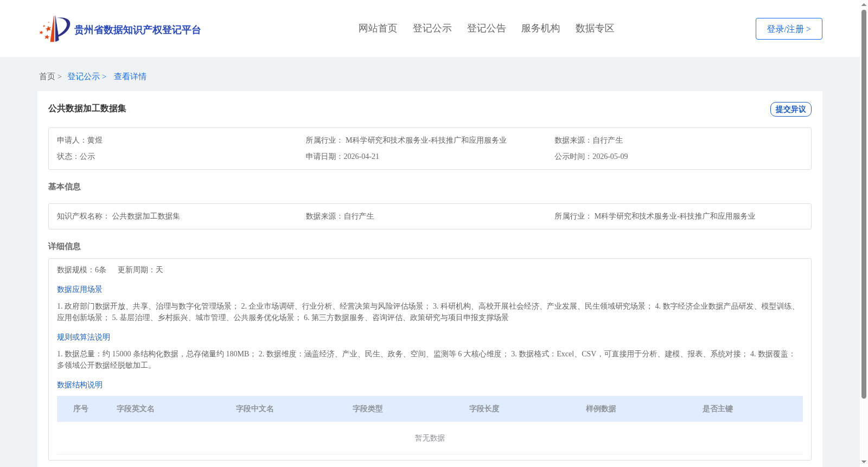Click the text 状态：公示
Viewport: 868px width, 467px height.
(76, 156)
